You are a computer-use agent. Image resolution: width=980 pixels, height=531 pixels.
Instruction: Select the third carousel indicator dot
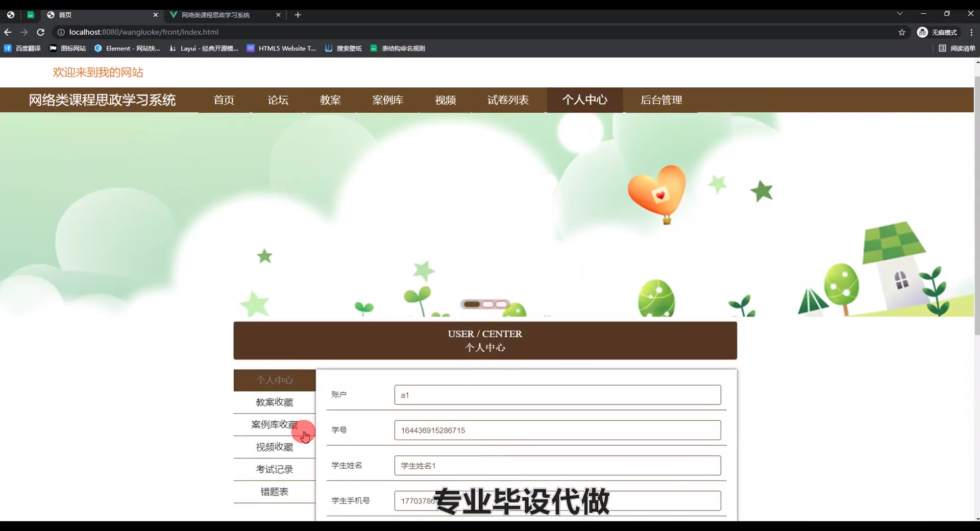[501, 304]
